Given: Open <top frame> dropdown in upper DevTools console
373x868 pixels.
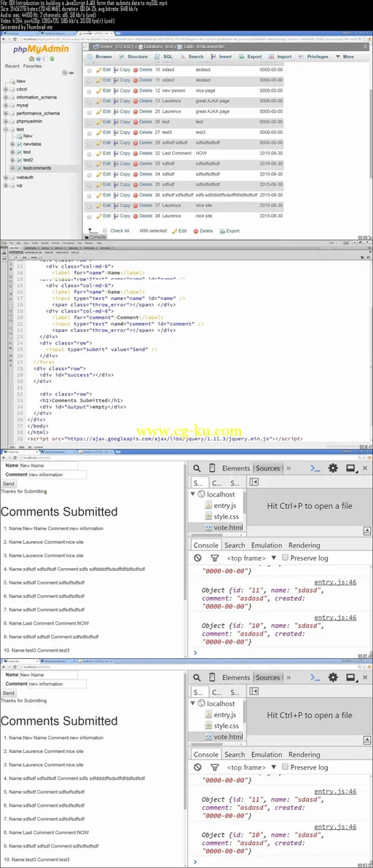Looking at the screenshot, I should (x=251, y=558).
